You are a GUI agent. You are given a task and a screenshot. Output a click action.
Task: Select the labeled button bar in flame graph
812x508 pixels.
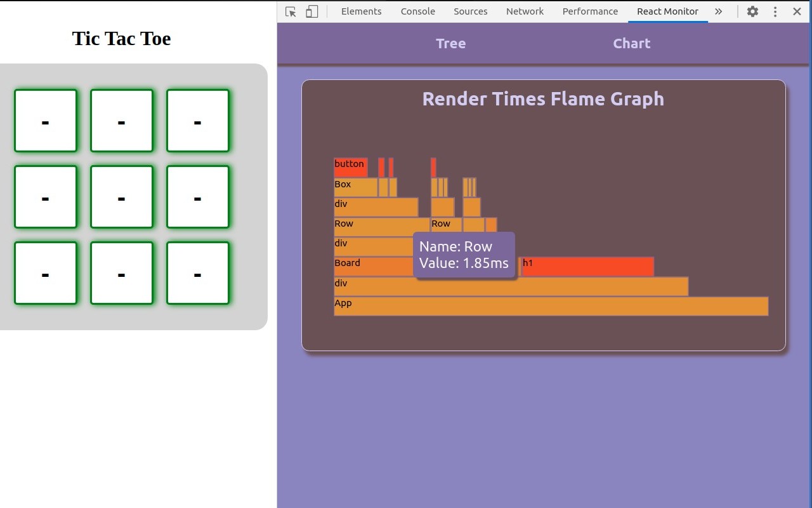tap(351, 168)
